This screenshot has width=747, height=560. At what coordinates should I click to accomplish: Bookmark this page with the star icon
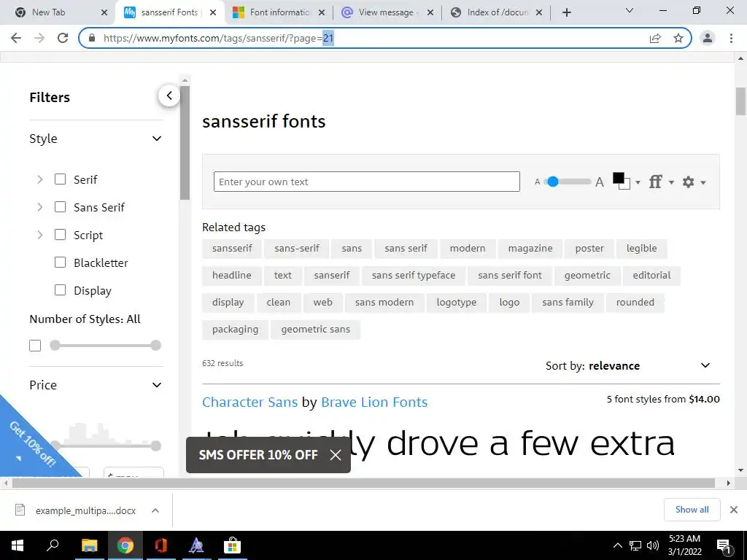[678, 38]
